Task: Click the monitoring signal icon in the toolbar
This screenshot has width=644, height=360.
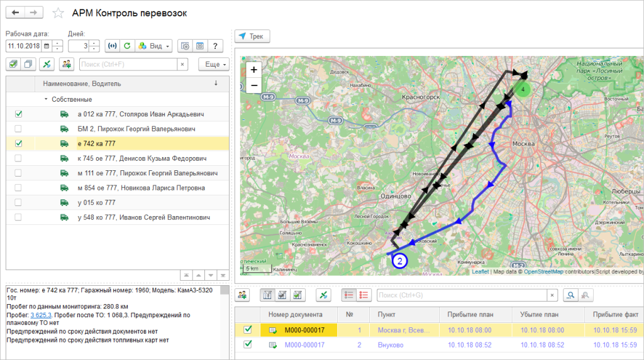Action: point(112,46)
